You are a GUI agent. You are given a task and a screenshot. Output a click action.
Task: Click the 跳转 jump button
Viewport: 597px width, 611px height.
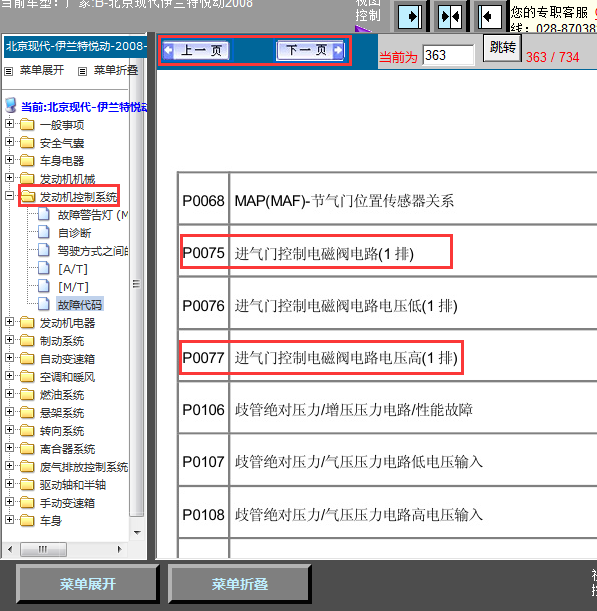tap(502, 48)
